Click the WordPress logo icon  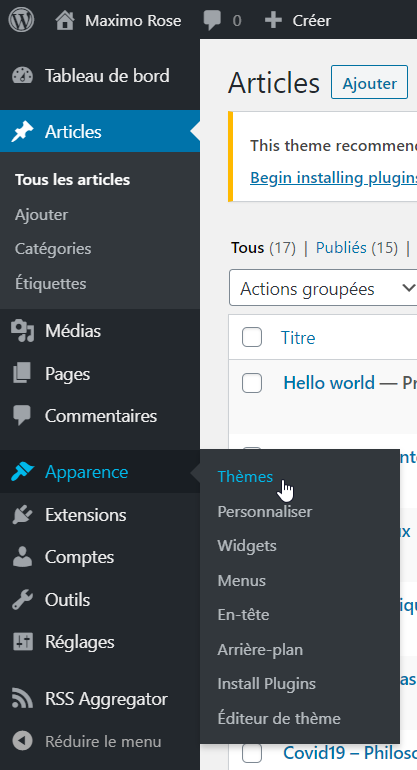click(x=21, y=20)
